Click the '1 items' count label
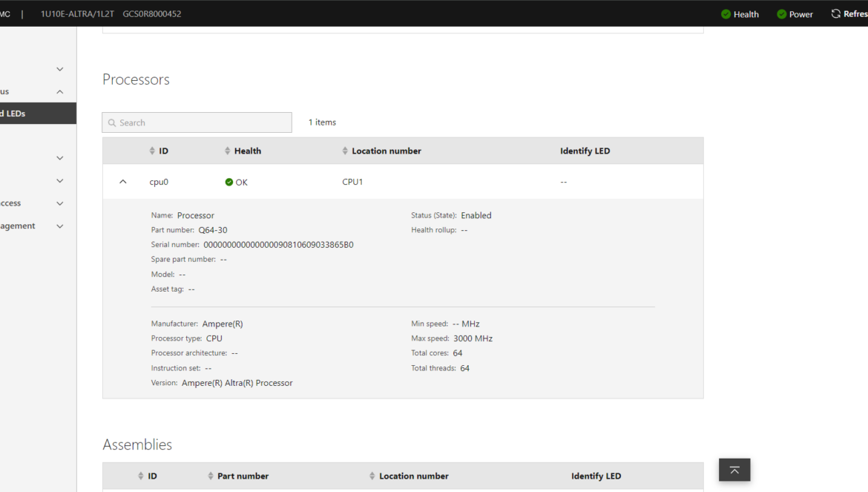The height and width of the screenshot is (492, 868). [322, 122]
